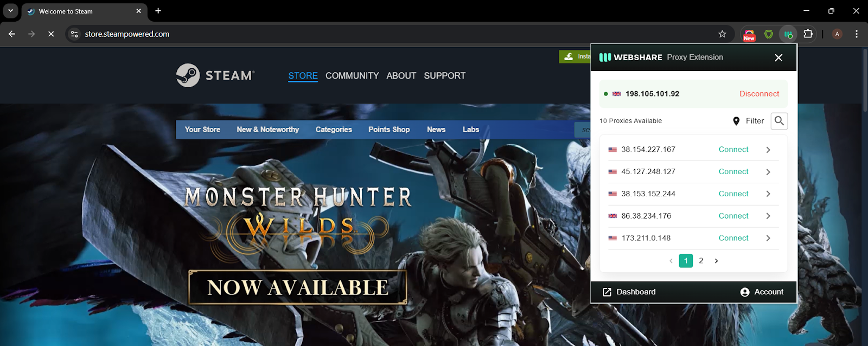Close the Welcome to Steam tab
Screen dimensions: 868x346
[138, 11]
